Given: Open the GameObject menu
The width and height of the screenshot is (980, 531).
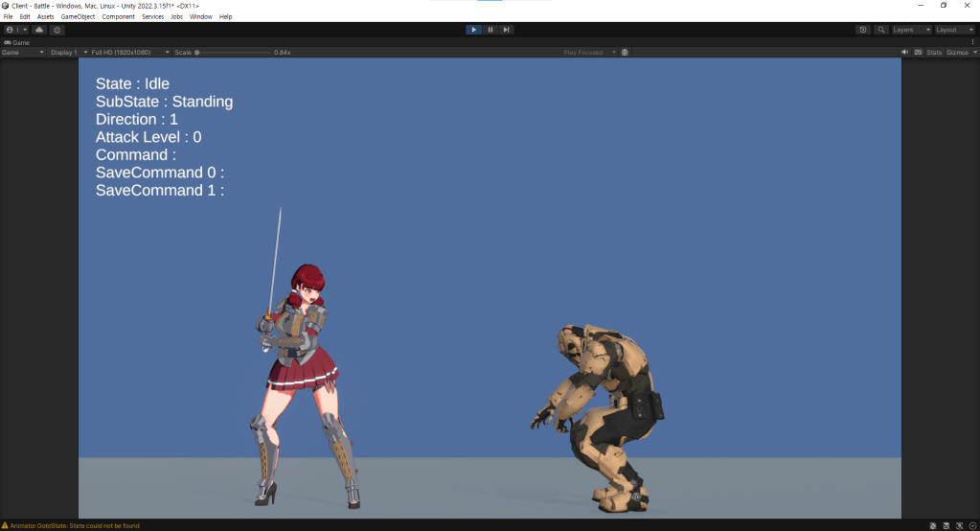Looking at the screenshot, I should point(76,17).
